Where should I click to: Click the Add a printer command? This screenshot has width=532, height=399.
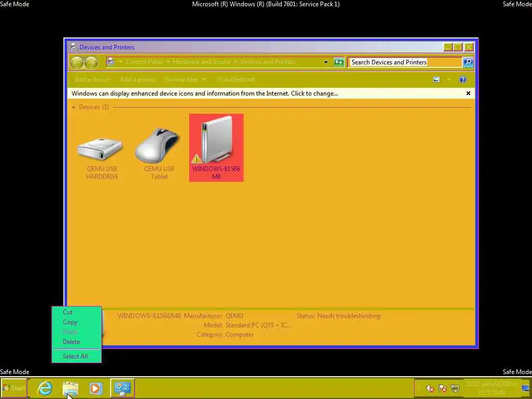(138, 79)
